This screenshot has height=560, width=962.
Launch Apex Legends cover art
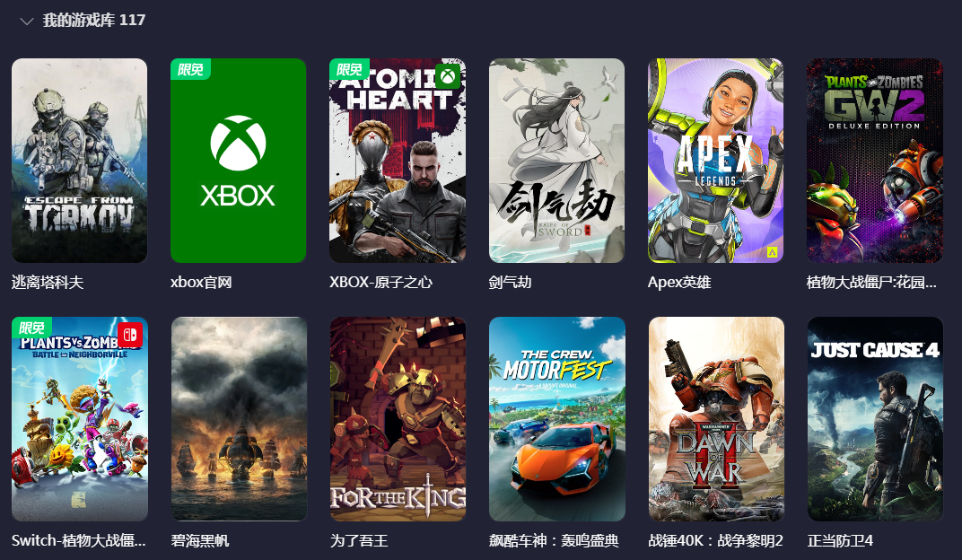(715, 161)
